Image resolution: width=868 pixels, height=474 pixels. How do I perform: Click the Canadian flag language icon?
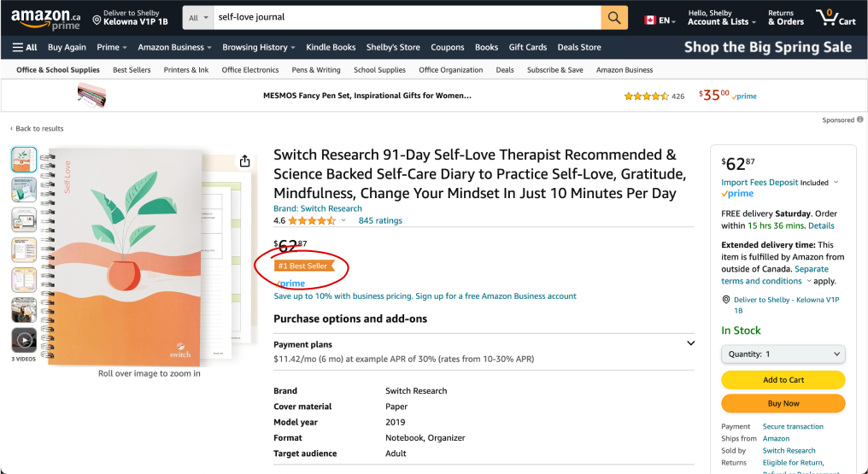649,20
